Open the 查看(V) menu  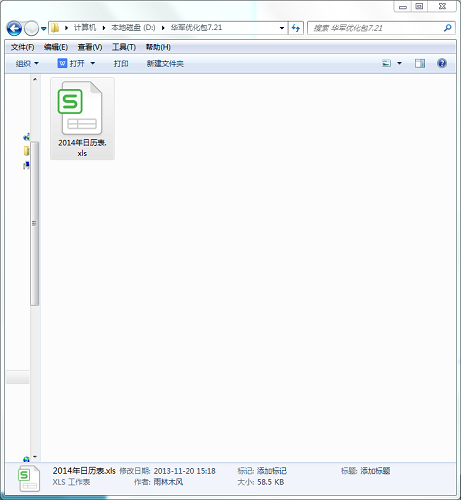[90, 47]
